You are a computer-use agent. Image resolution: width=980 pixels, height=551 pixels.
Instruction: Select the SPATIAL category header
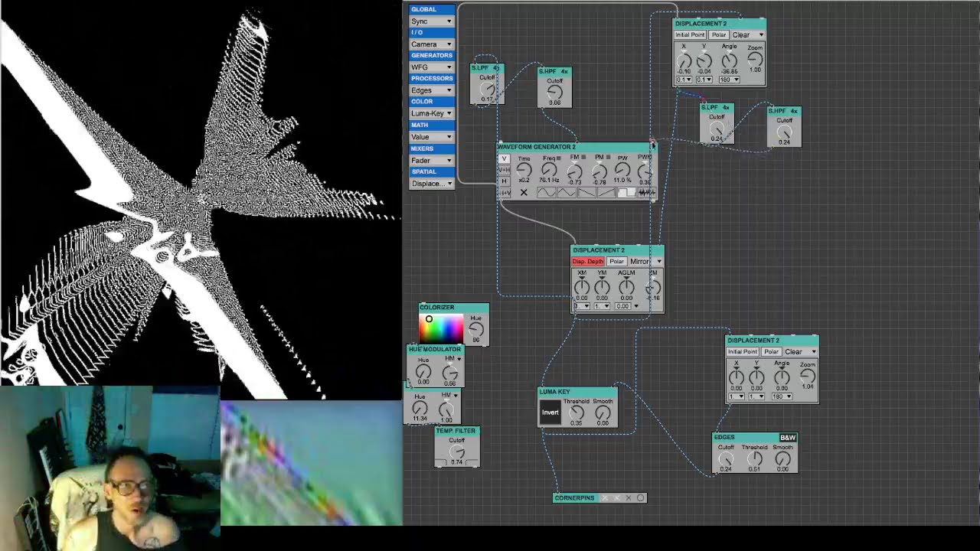(431, 171)
